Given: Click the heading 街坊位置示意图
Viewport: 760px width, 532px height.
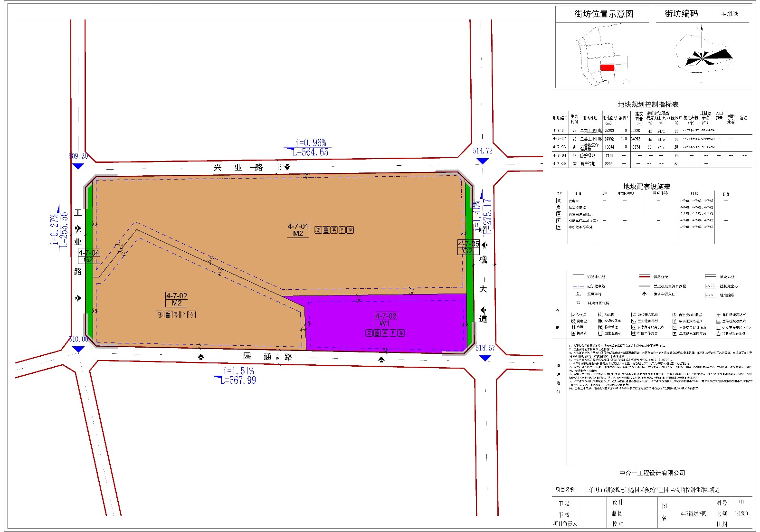Looking at the screenshot, I should [x=603, y=14].
